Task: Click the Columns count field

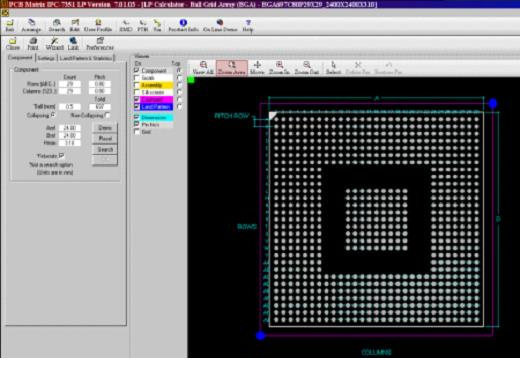Action: coord(70,91)
